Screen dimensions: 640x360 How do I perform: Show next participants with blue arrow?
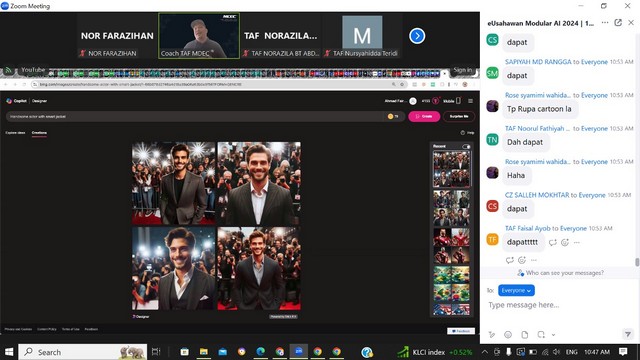point(417,36)
